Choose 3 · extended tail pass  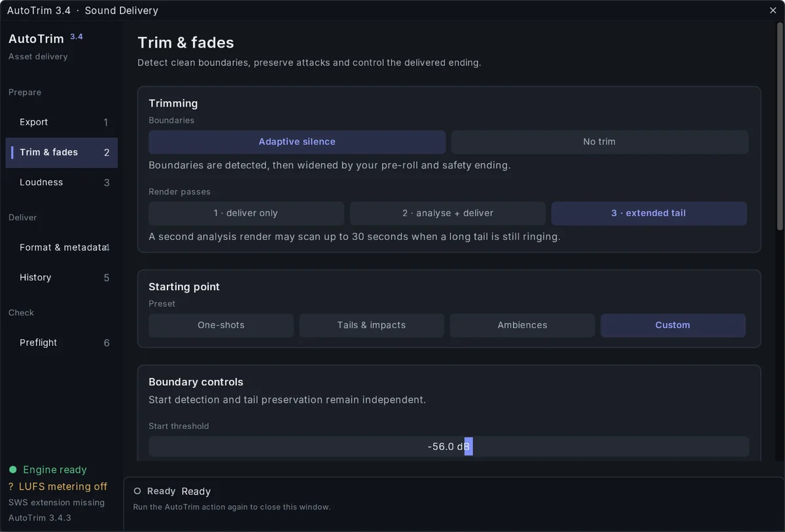[649, 213]
